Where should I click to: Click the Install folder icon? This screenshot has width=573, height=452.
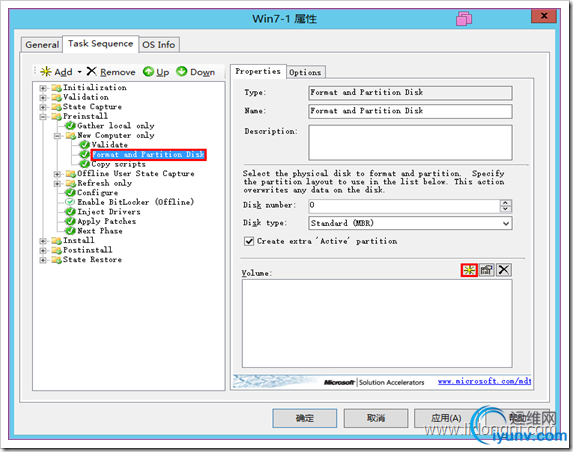pyautogui.click(x=56, y=240)
